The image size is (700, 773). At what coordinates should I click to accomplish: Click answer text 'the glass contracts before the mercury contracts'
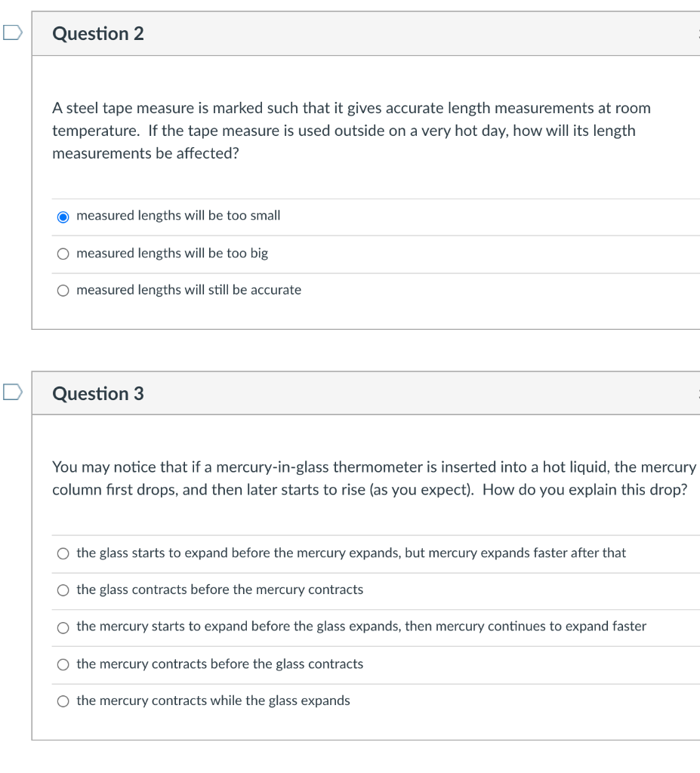pos(220,590)
